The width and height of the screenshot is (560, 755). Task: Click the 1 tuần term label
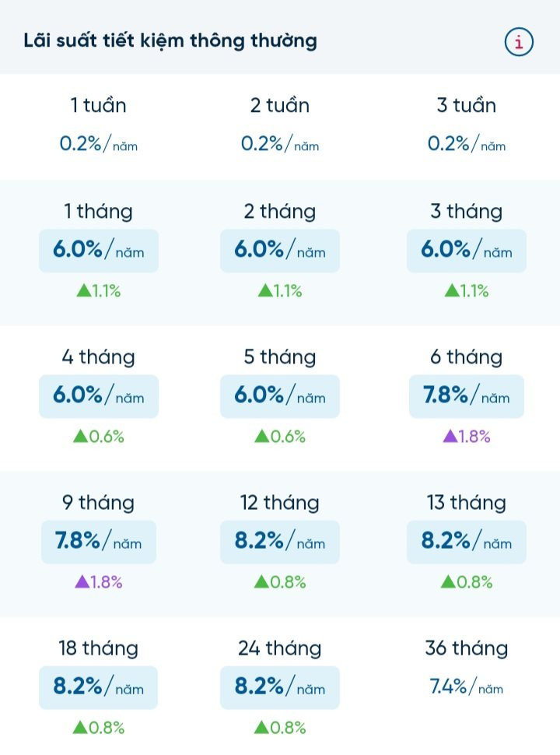pyautogui.click(x=98, y=105)
